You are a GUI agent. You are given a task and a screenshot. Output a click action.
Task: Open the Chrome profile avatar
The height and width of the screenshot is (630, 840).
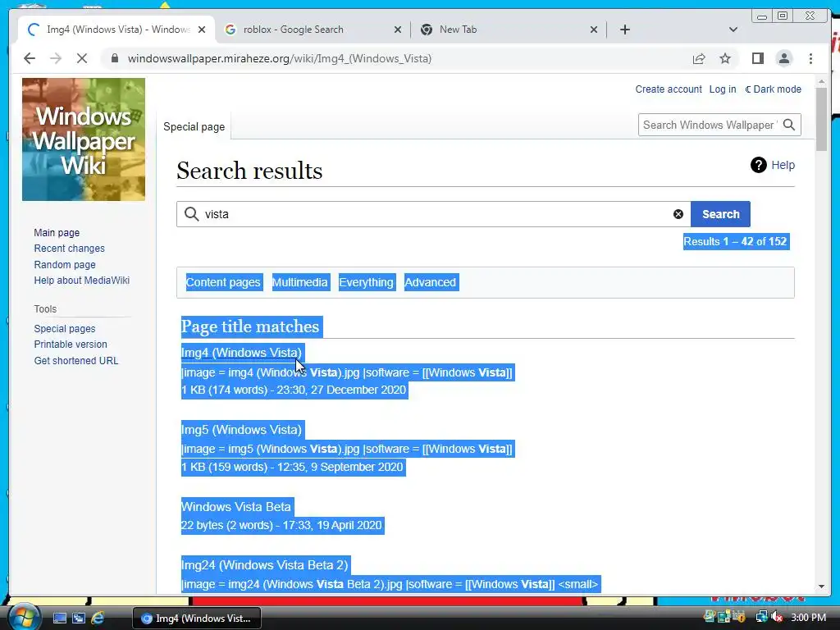pyautogui.click(x=783, y=58)
